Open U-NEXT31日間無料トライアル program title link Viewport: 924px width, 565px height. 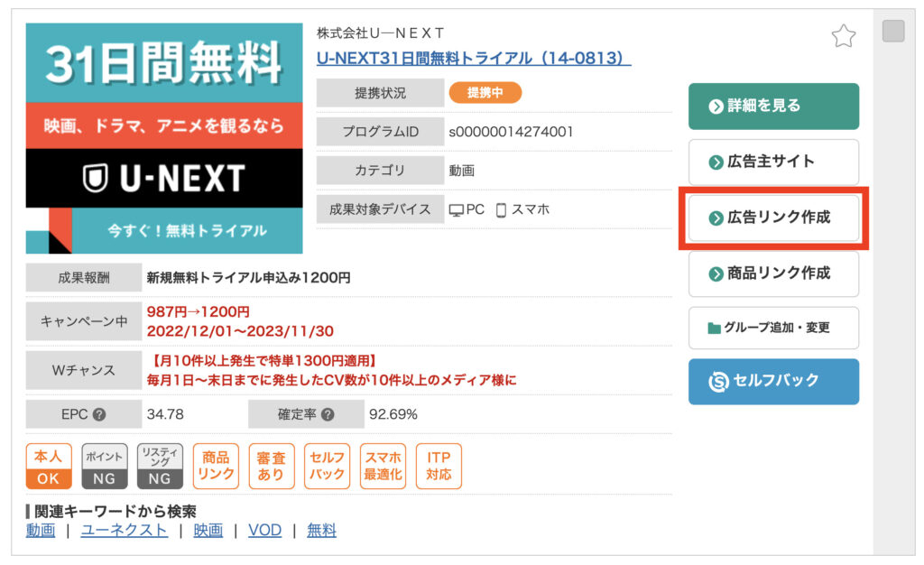point(474,59)
